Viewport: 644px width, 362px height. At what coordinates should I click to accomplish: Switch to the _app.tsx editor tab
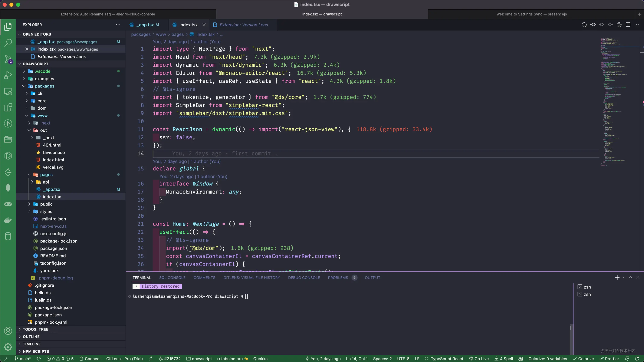coord(146,25)
